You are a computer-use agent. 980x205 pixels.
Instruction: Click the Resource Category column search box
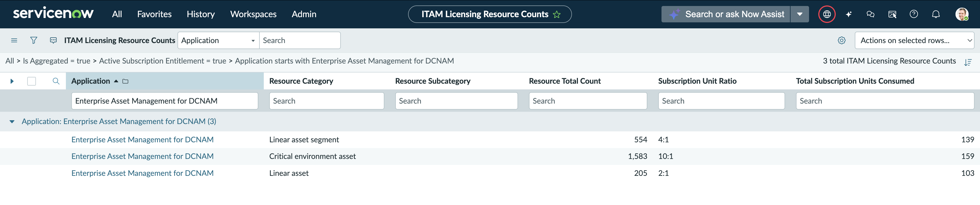coord(326,101)
